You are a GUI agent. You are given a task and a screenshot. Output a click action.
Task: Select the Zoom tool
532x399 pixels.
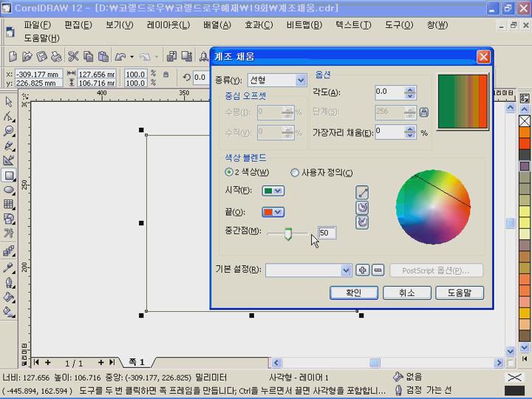pos(8,131)
